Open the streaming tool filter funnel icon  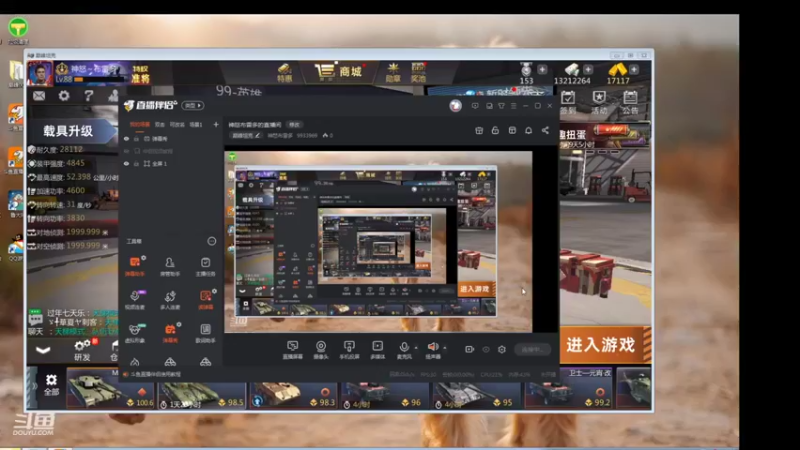501,106
